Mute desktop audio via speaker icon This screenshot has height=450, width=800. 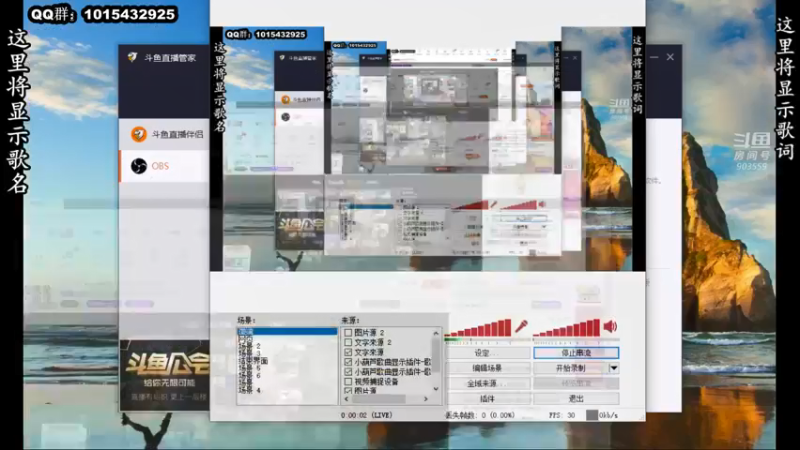point(610,327)
